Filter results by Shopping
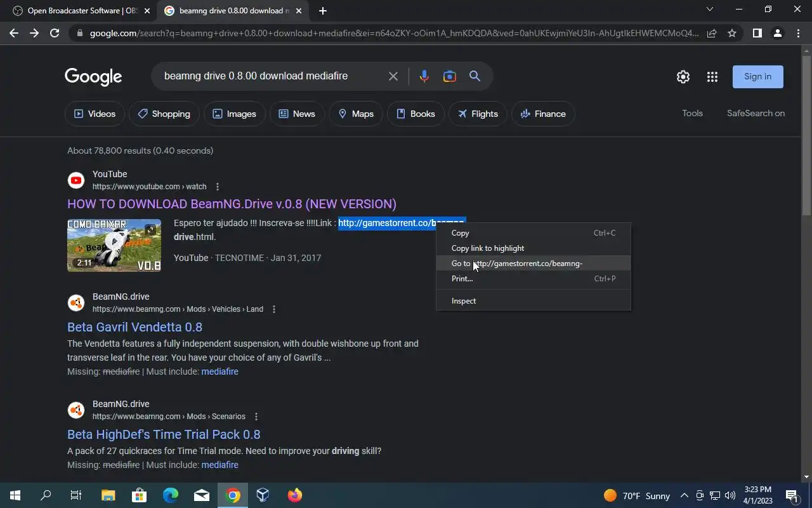This screenshot has height=508, width=812. pyautogui.click(x=164, y=114)
